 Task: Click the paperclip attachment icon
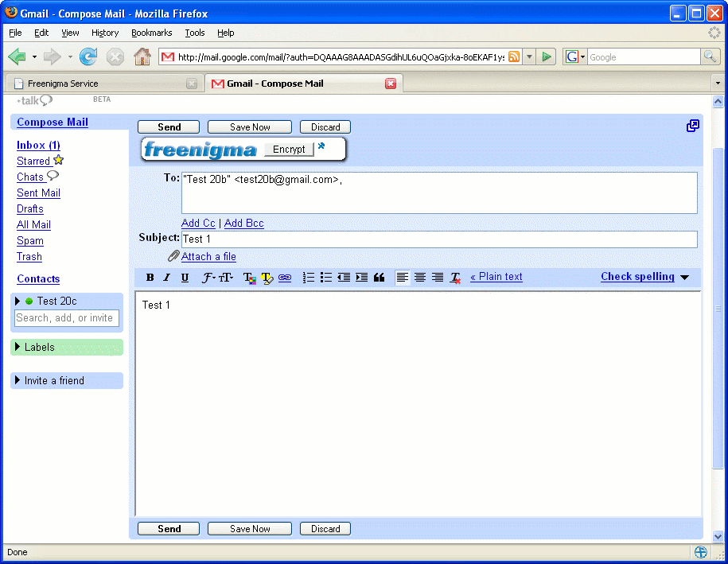tap(173, 256)
